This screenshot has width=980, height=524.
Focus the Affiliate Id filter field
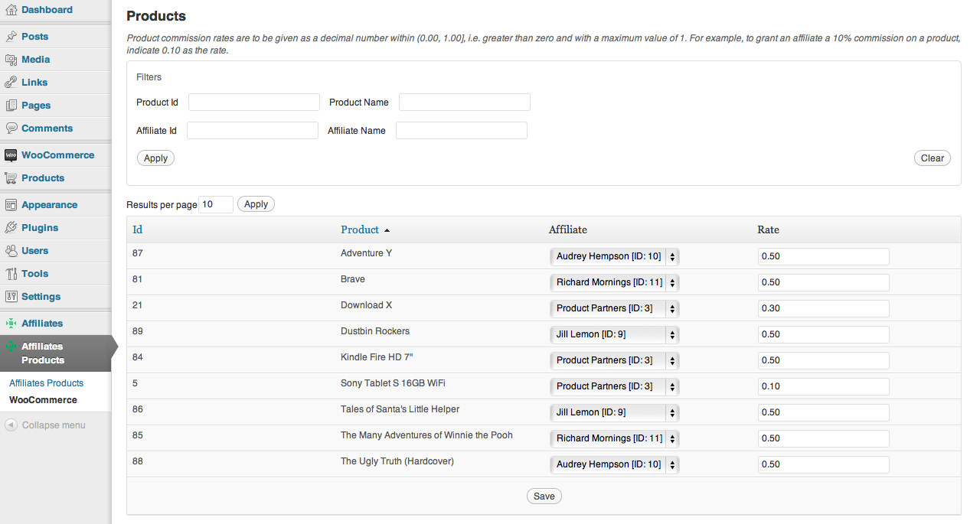coord(253,131)
